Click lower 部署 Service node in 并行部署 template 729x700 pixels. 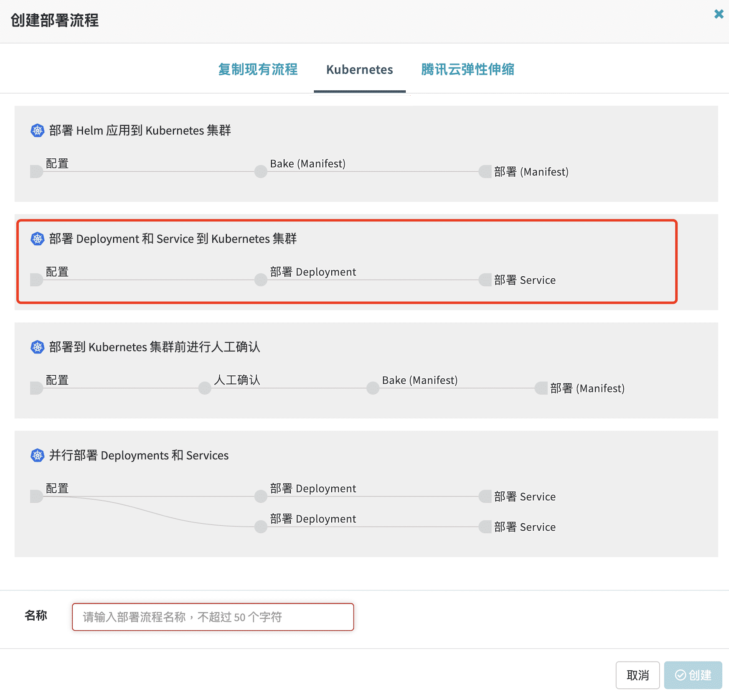(x=485, y=527)
